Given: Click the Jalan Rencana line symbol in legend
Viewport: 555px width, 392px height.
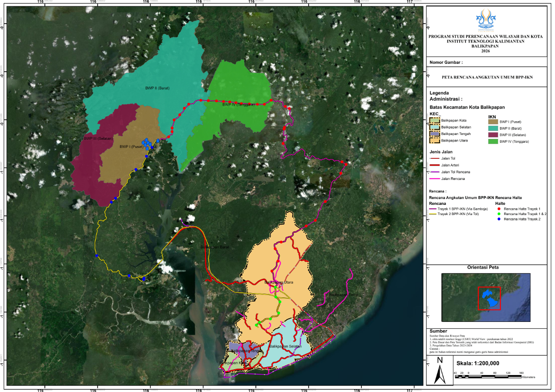Looking at the screenshot, I should [x=434, y=179].
